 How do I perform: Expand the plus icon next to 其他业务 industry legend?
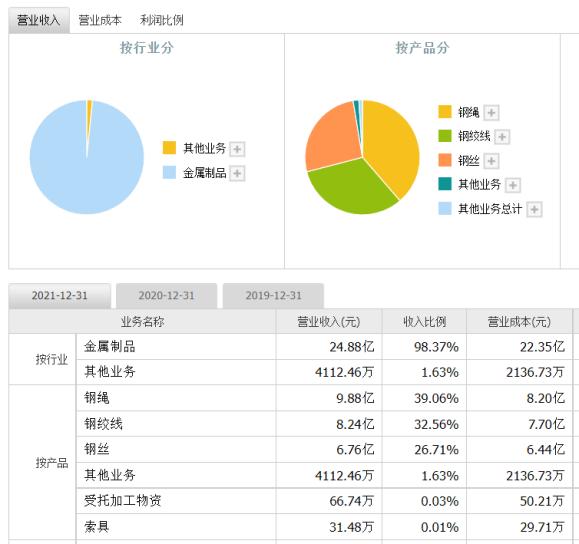237,149
